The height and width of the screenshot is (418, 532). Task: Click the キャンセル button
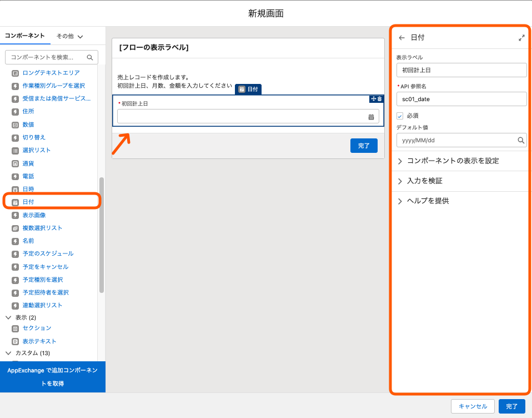tap(473, 406)
